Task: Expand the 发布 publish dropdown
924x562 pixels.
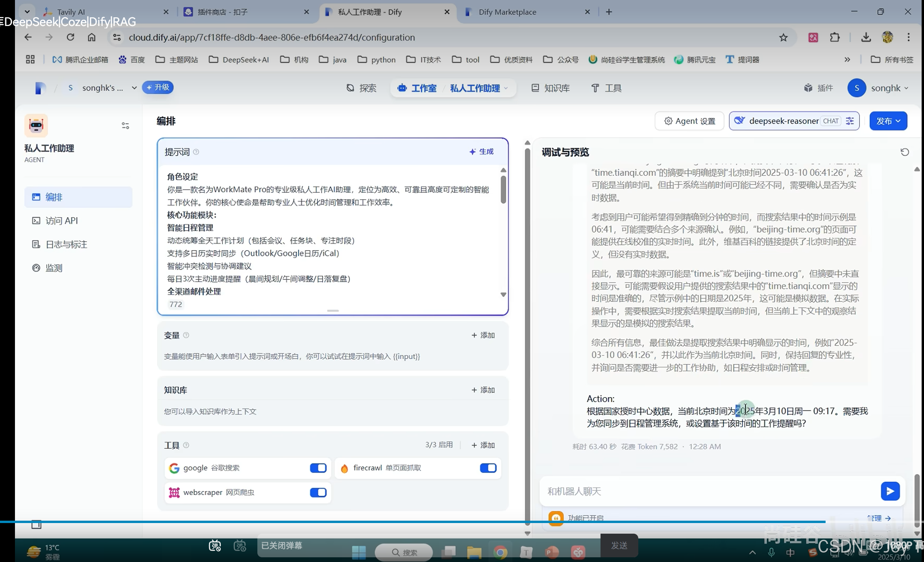Action: pyautogui.click(x=888, y=121)
